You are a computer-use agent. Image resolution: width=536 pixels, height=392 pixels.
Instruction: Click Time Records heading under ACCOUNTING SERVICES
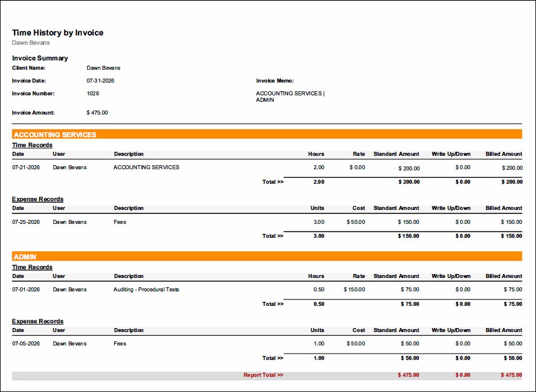pos(32,145)
